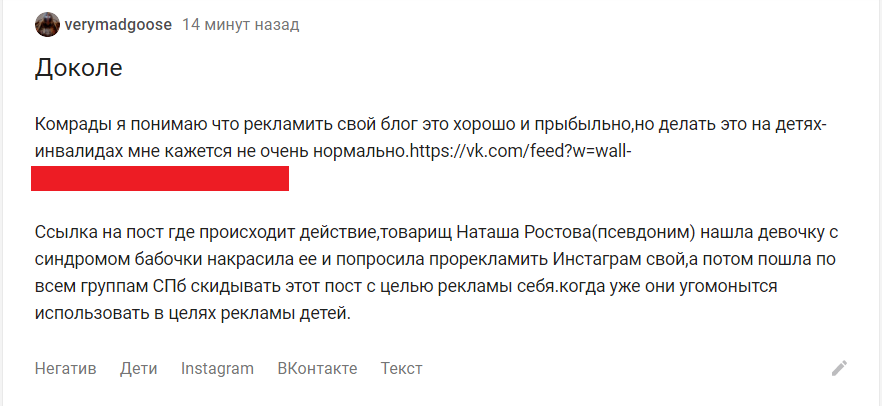Click the last line ending "рекламы детей."

194,312
